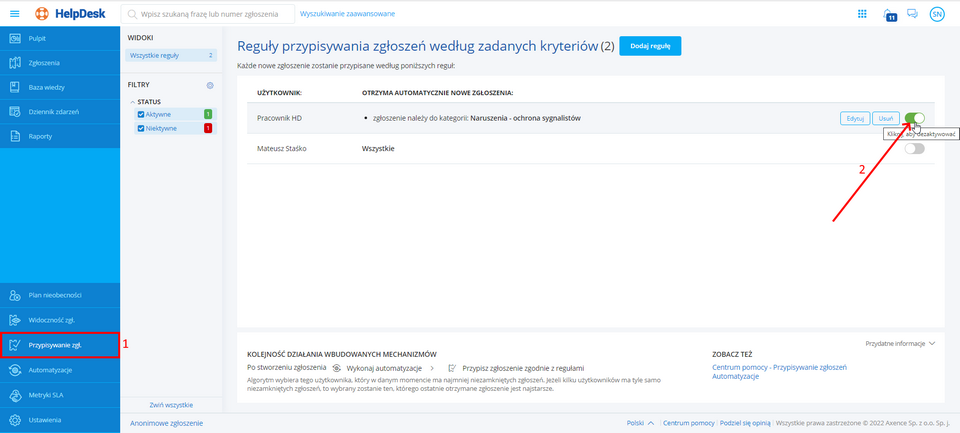Screen dimensions: 960x433
Task: Uncheck the Aktywne status filter
Action: (x=141, y=115)
